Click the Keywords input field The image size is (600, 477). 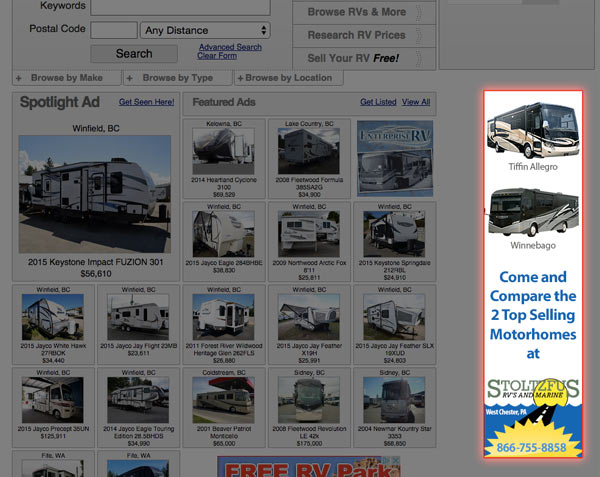pyautogui.click(x=180, y=7)
